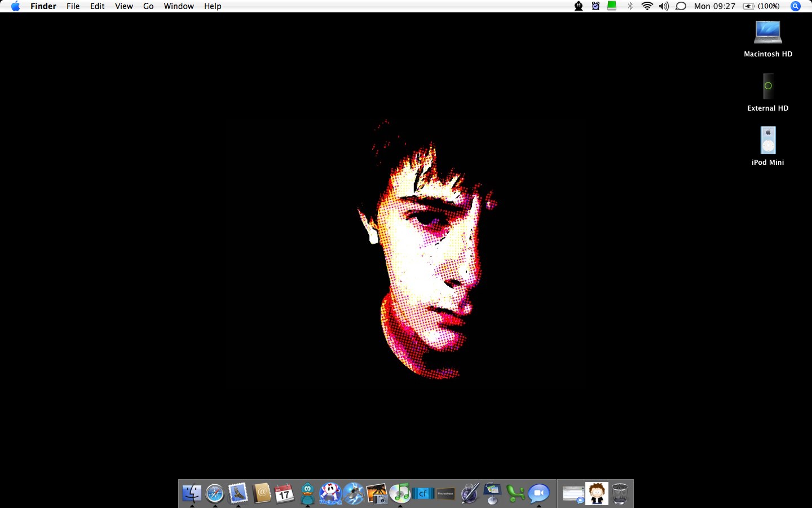The image size is (812, 508).
Task: Open the Bluetooth status menu
Action: pyautogui.click(x=630, y=6)
